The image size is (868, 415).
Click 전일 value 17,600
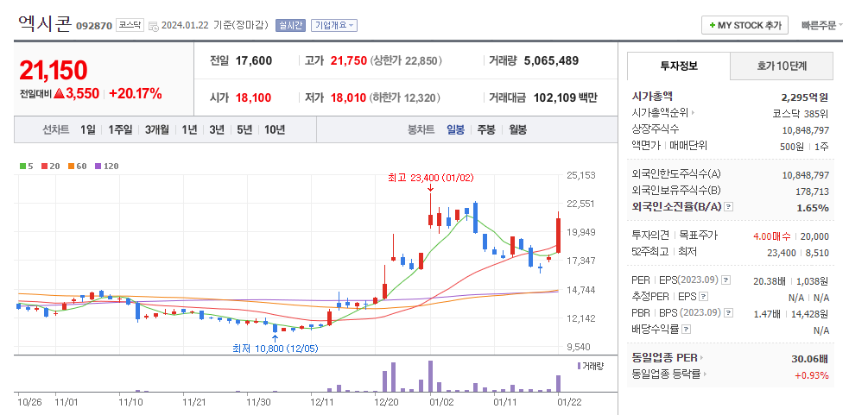click(x=254, y=61)
